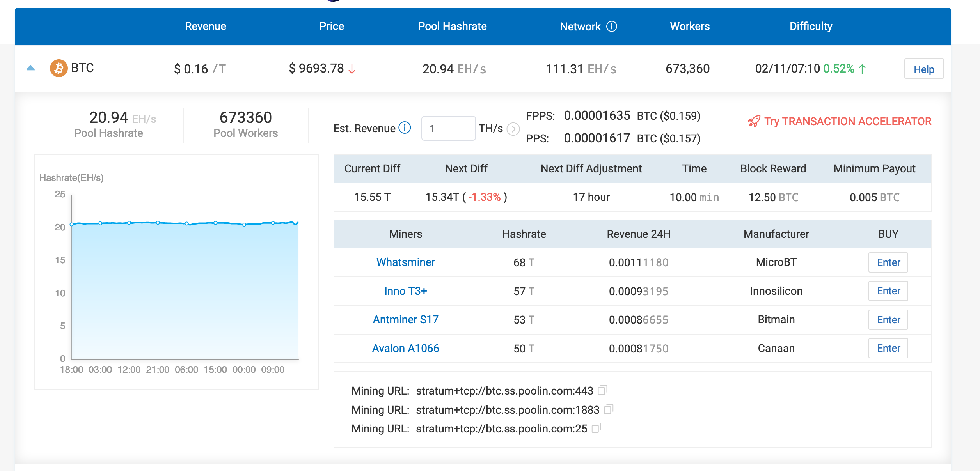Focus the TH/s hashrate input field
Image resolution: width=980 pixels, height=471 pixels.
(x=448, y=128)
